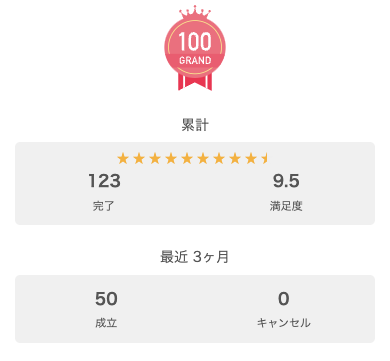
Task: Click the GRAND text on the badge
Action: pos(195,61)
